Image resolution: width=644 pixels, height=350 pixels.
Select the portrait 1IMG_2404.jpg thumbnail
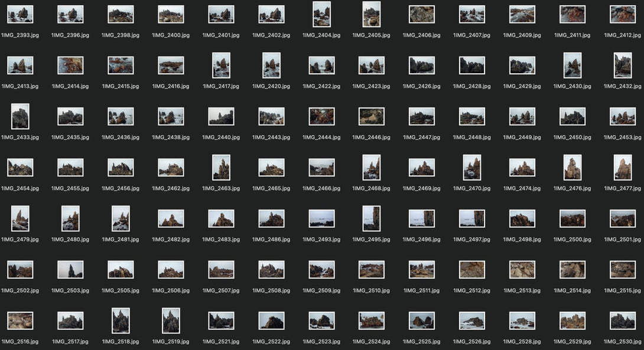[321, 14]
